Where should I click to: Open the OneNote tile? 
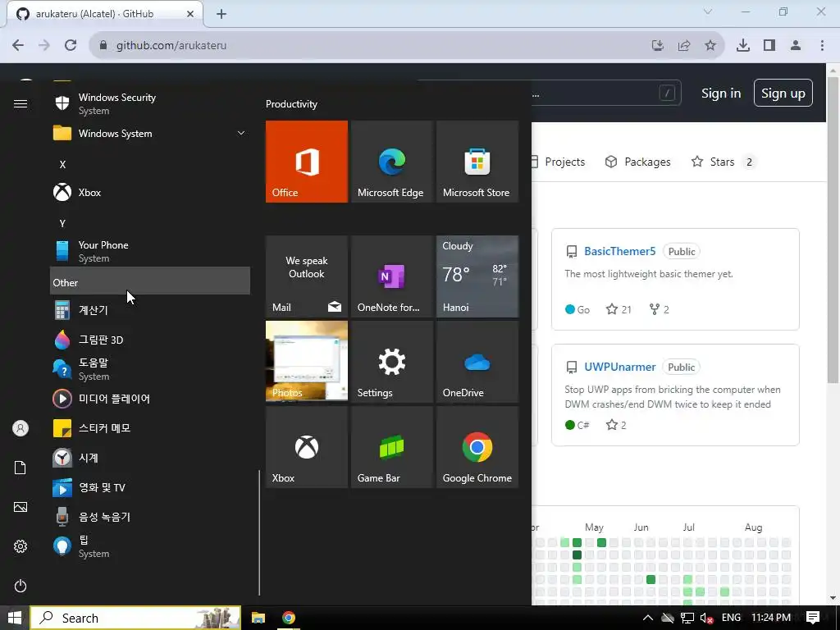(391, 276)
